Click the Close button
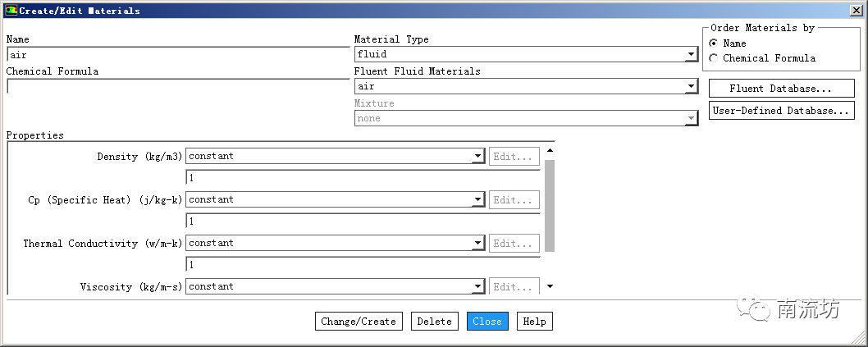Image resolution: width=868 pixels, height=347 pixels. 487,322
